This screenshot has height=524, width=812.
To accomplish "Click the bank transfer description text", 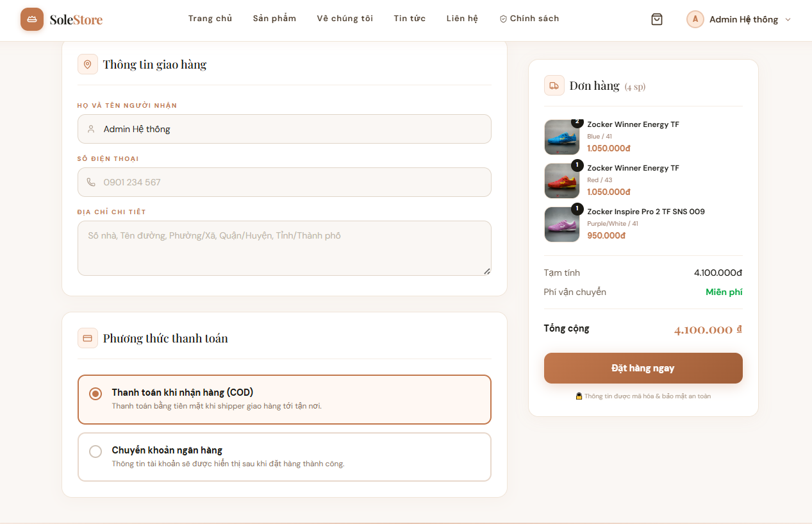I will (228, 464).
